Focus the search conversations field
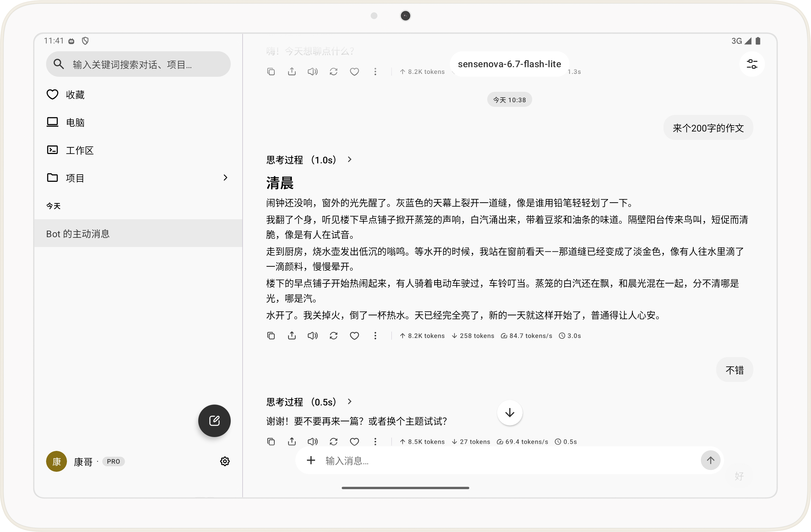811x532 pixels. click(x=138, y=64)
